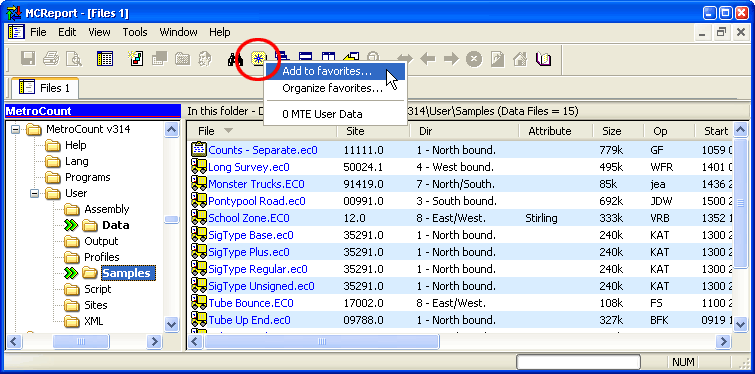Click the open book help icon
755x374 pixels.
pos(543,59)
